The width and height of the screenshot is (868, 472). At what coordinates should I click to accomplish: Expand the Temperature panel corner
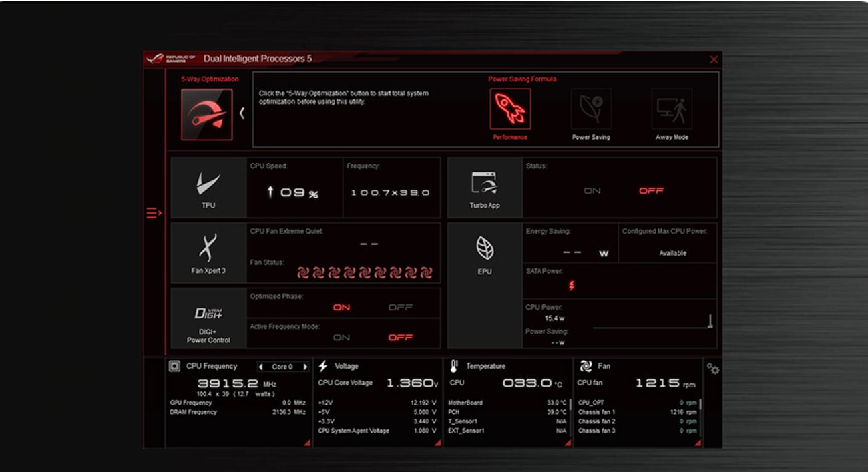(x=568, y=443)
